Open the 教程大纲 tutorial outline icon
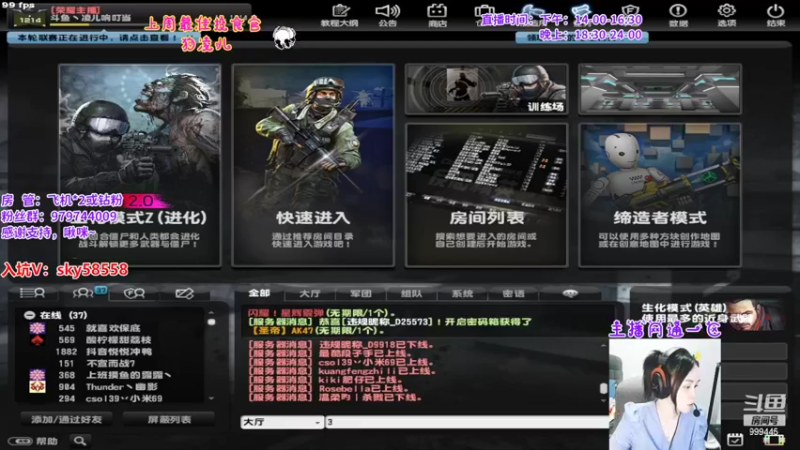Viewport: 800px width, 450px height. [339, 15]
